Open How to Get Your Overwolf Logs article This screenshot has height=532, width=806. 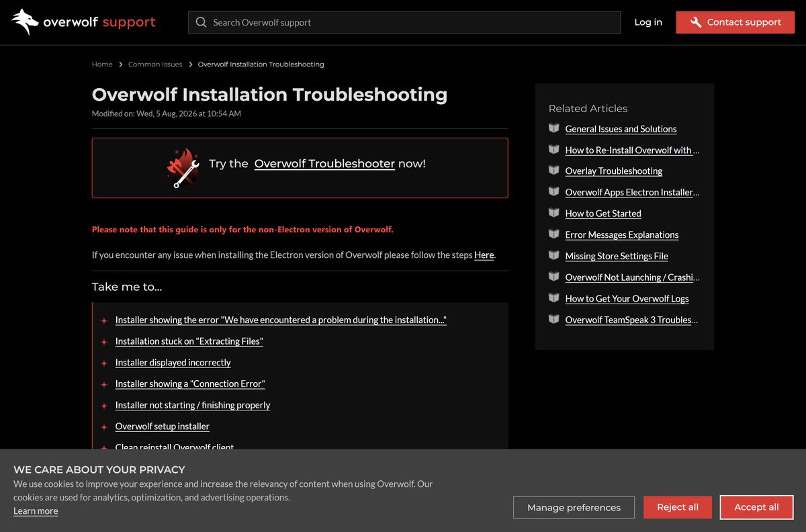(x=627, y=299)
